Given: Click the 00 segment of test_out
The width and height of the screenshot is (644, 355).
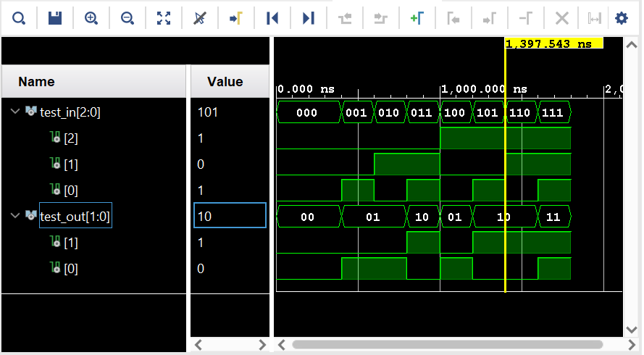Looking at the screenshot, I should tap(309, 217).
